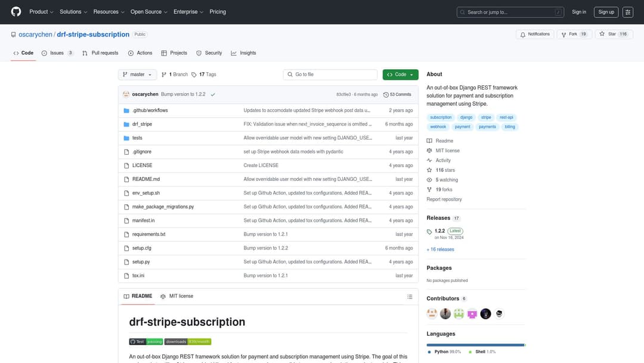Screen dimensions: 644x363
Task: Switch to the Insights tab
Action: pos(243,53)
